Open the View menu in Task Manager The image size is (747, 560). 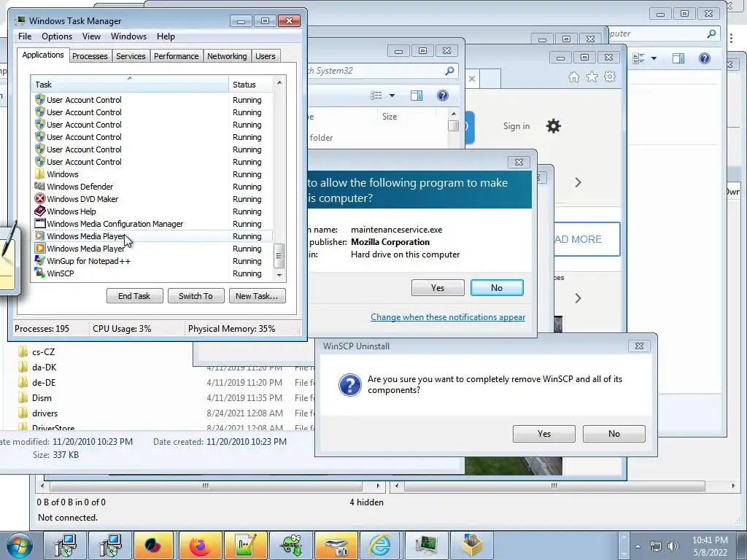click(x=91, y=36)
